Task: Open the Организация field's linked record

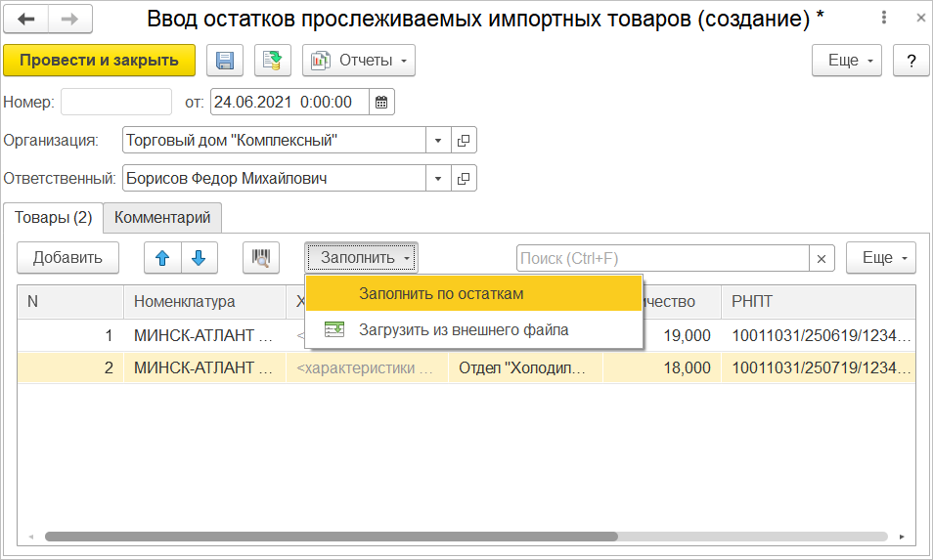Action: pyautogui.click(x=464, y=140)
